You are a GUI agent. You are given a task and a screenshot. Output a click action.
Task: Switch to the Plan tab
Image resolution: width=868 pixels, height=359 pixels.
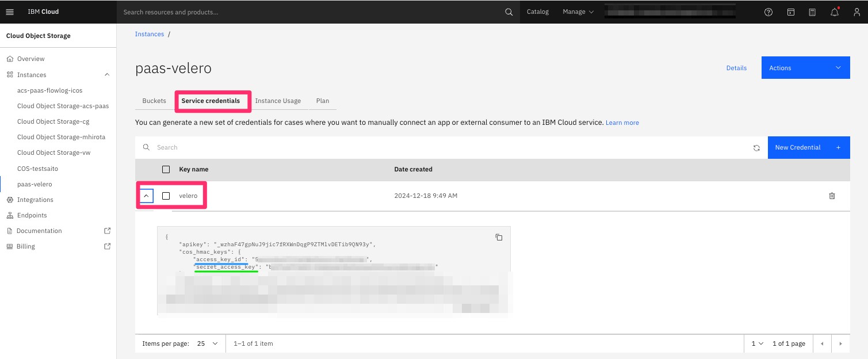[323, 101]
